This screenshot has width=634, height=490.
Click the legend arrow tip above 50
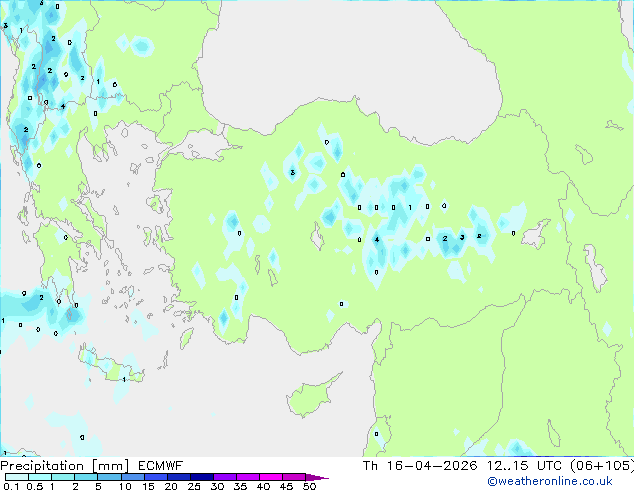tap(317, 477)
